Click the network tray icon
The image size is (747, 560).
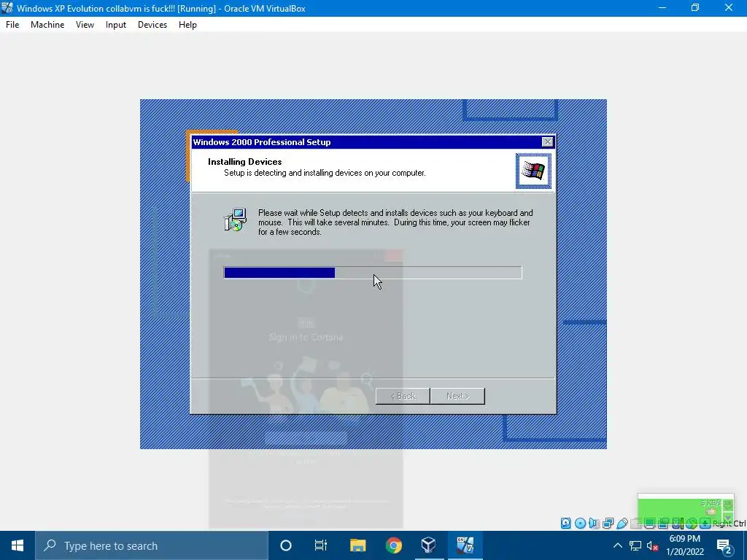click(x=635, y=545)
